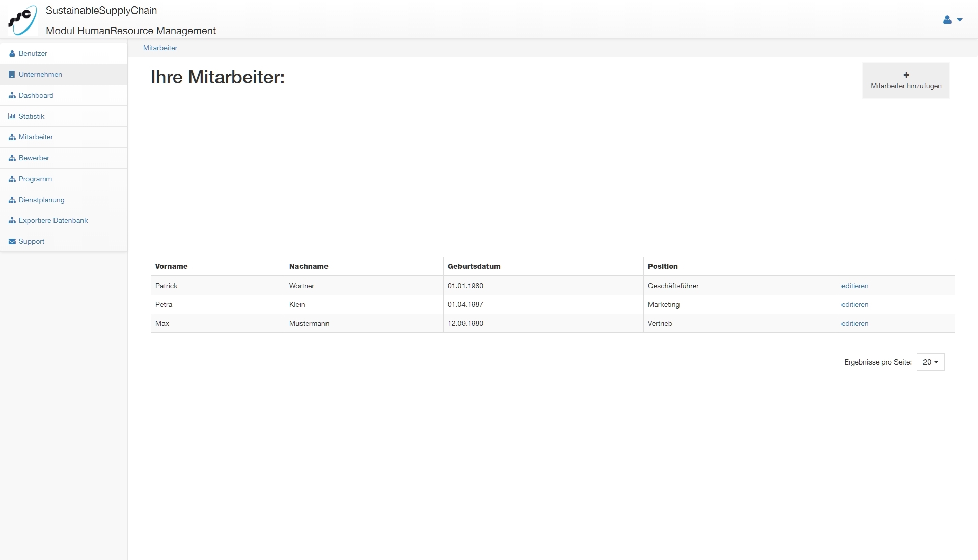The image size is (978, 560).
Task: Open results per page dropdown showing 20
Action: point(931,362)
